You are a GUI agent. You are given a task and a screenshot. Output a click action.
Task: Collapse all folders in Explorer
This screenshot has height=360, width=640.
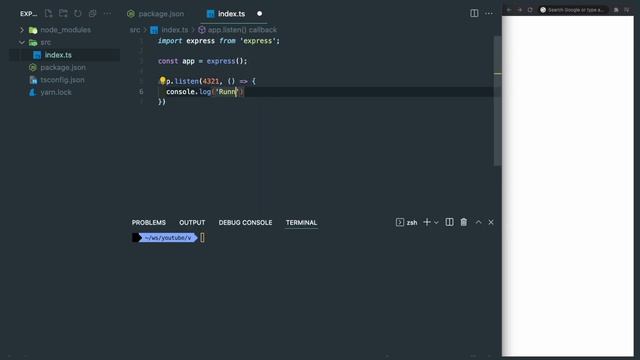[x=93, y=13]
